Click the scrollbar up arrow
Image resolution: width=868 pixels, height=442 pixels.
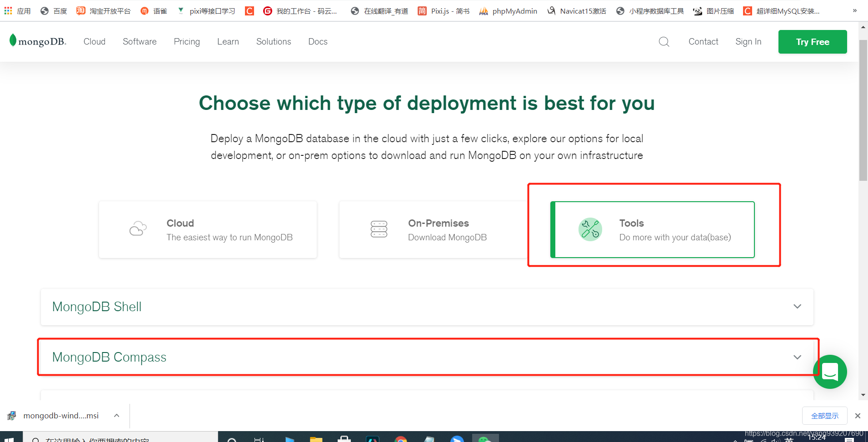[863, 27]
